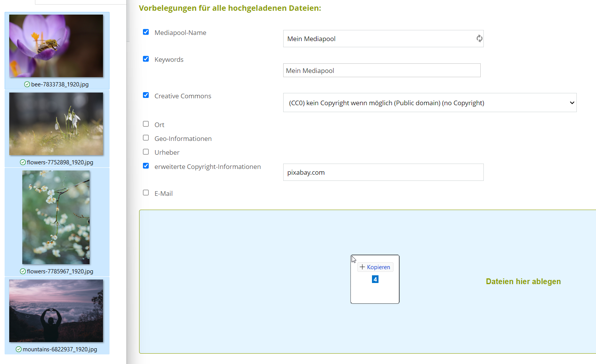Select the snowdrop flowers thumbnail
Image resolution: width=596 pixels, height=364 pixels.
pos(56,124)
